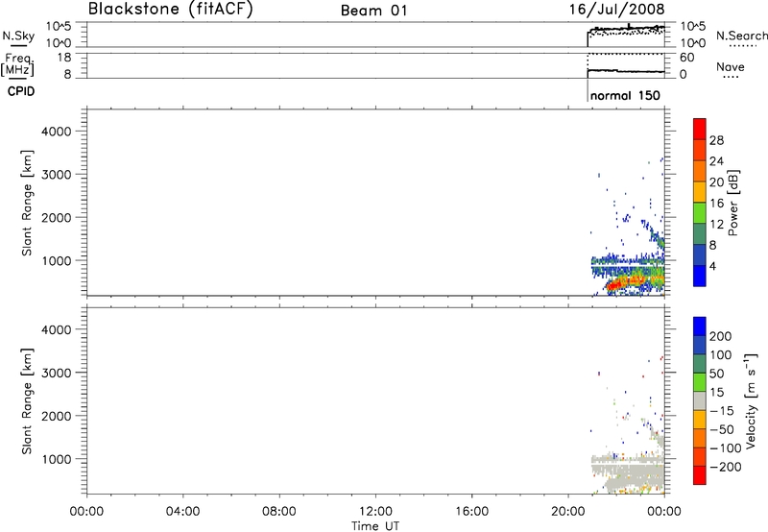Click the 'Beam 01' header label
This screenshot has width=768, height=532.
pyautogui.click(x=374, y=11)
